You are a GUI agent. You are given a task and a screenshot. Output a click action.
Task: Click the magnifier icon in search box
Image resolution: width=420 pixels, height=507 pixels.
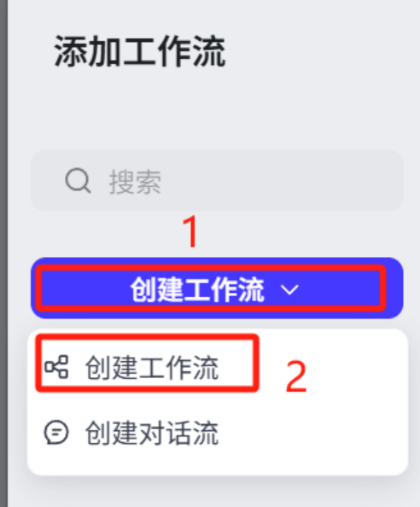pos(78,180)
